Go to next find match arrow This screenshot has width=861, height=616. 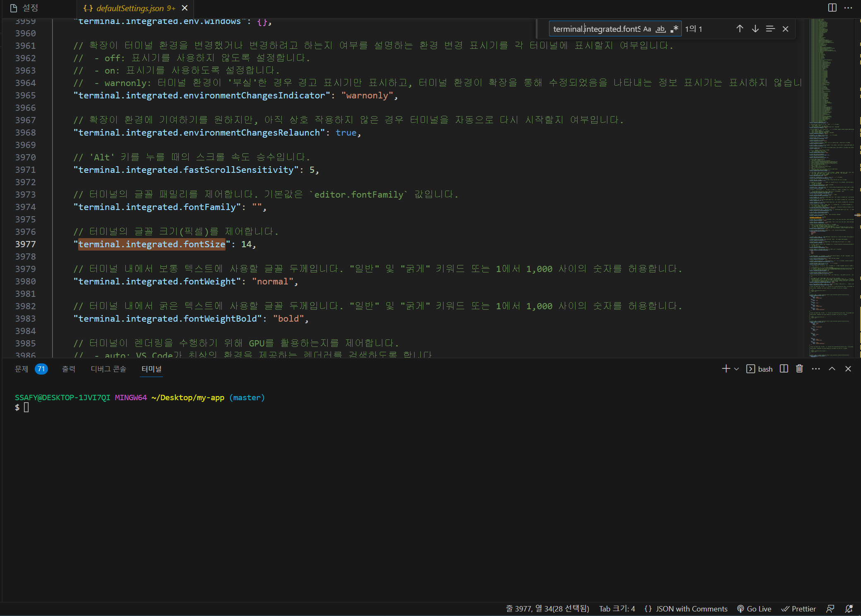coord(755,29)
